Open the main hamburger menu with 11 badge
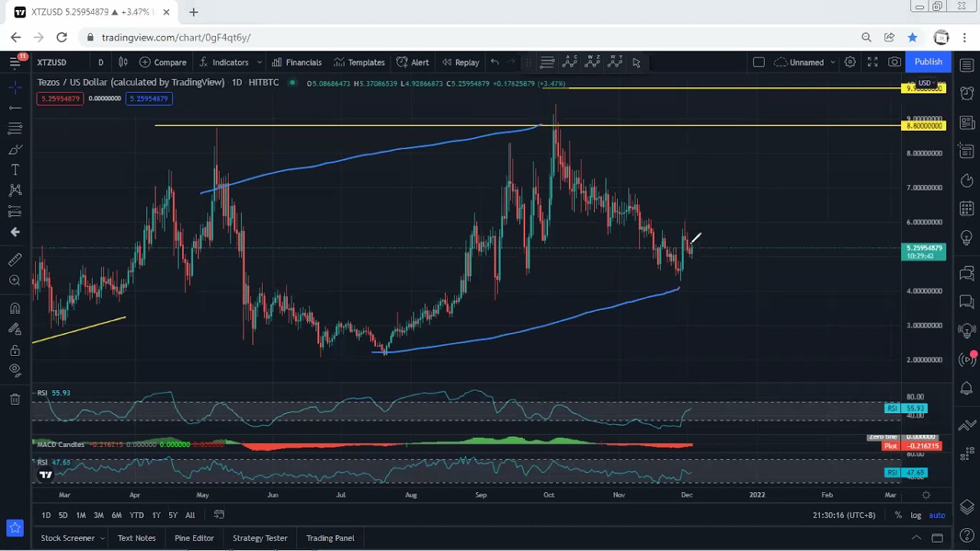 coord(15,62)
